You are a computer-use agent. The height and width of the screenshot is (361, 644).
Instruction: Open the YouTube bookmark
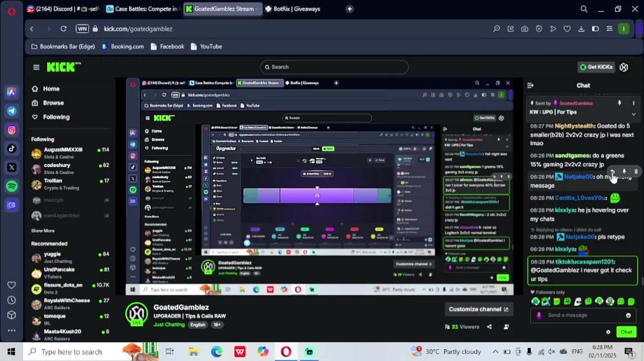click(x=206, y=47)
